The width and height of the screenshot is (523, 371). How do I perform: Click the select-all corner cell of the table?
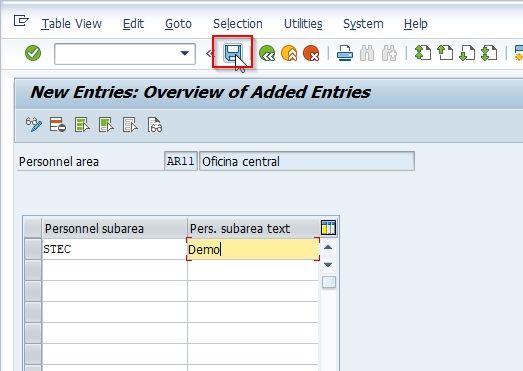33,228
